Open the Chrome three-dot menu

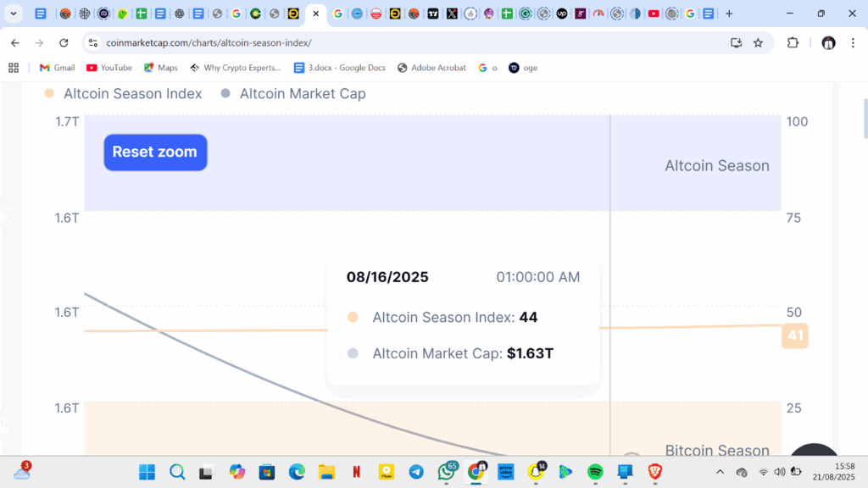[x=852, y=42]
